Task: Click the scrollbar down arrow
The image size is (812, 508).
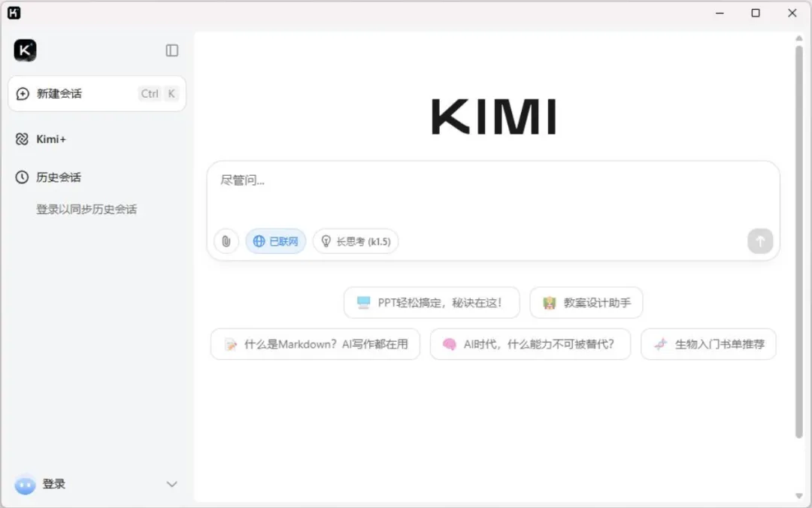Action: click(799, 496)
